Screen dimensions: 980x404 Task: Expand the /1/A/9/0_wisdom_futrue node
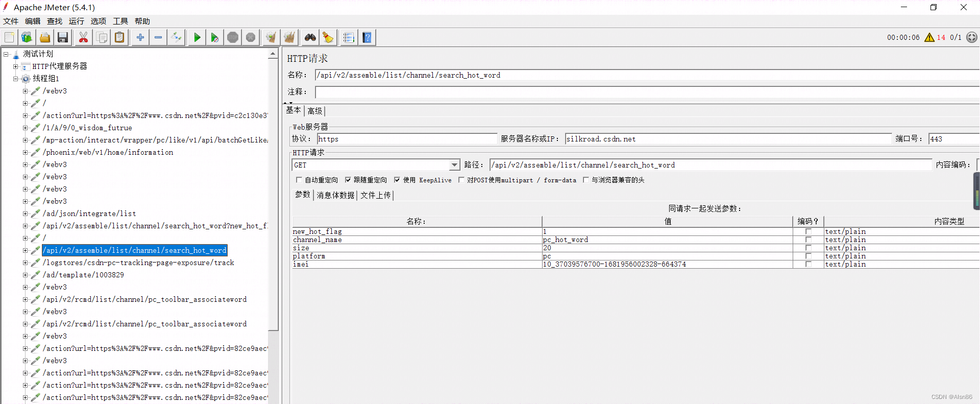[x=26, y=128]
